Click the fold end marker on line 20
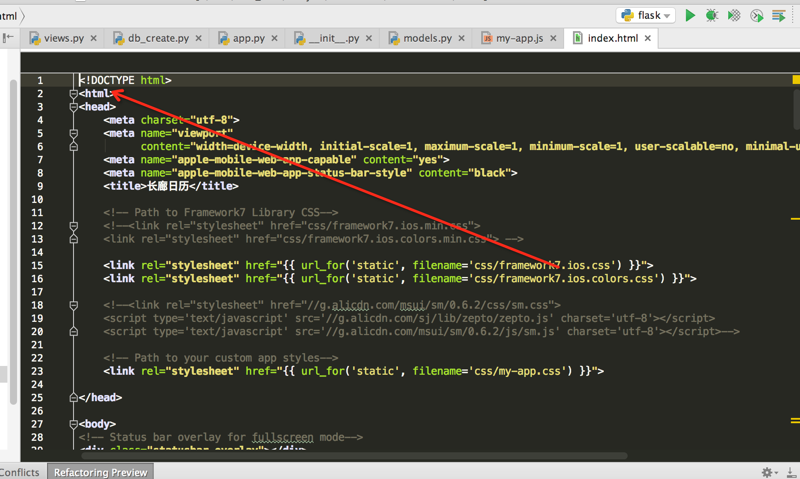 pyautogui.click(x=73, y=332)
